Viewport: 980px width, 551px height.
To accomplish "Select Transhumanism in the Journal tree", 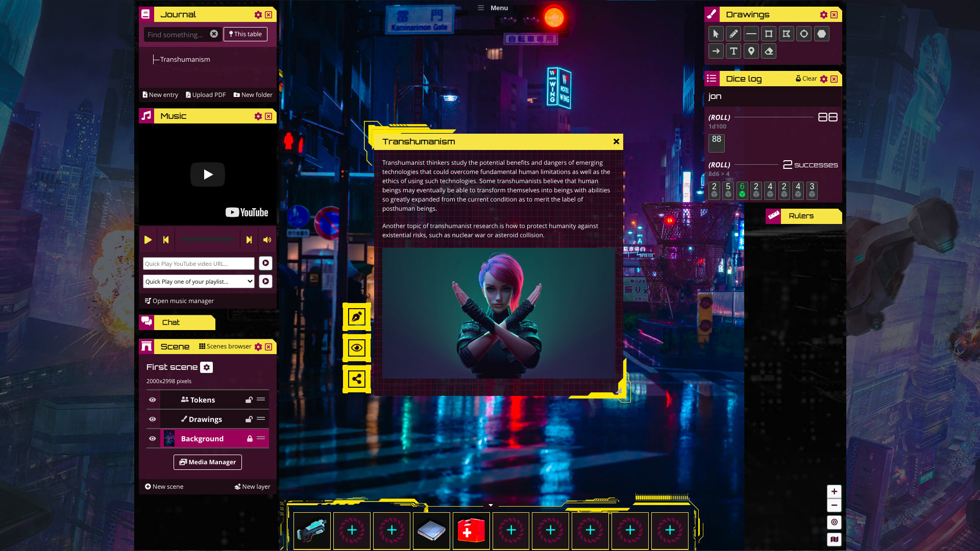I will (x=184, y=59).
